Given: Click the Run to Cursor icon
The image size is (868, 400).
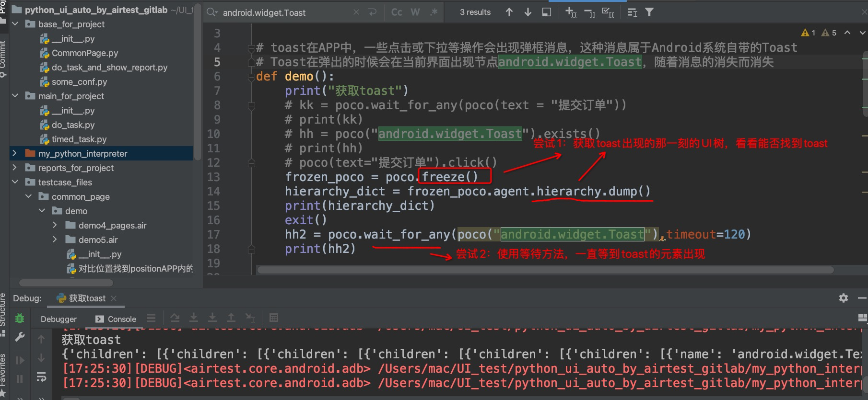Looking at the screenshot, I should [x=250, y=318].
